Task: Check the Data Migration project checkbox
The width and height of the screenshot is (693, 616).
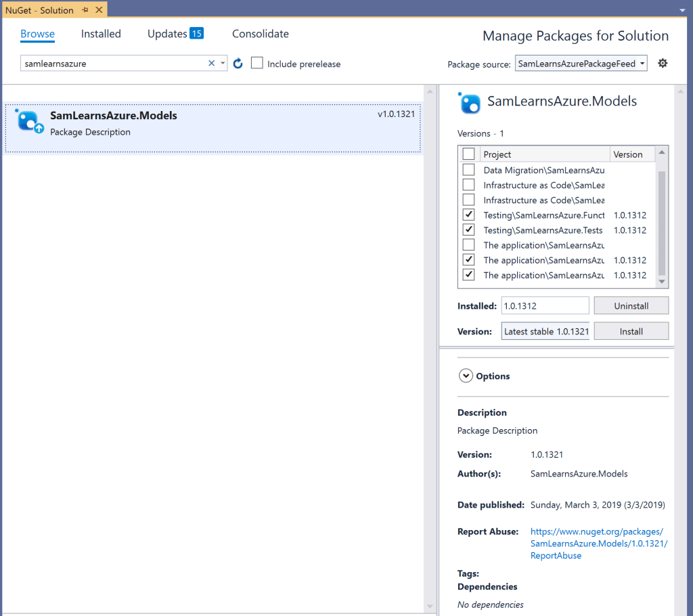Action: 468,170
